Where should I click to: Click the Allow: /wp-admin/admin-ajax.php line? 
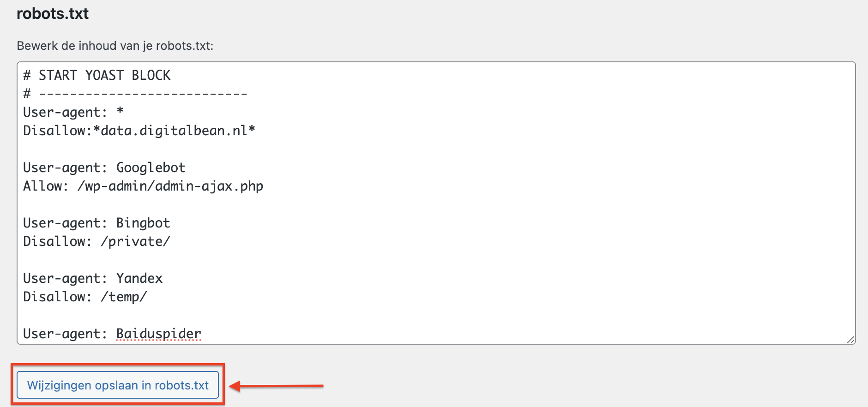(143, 186)
